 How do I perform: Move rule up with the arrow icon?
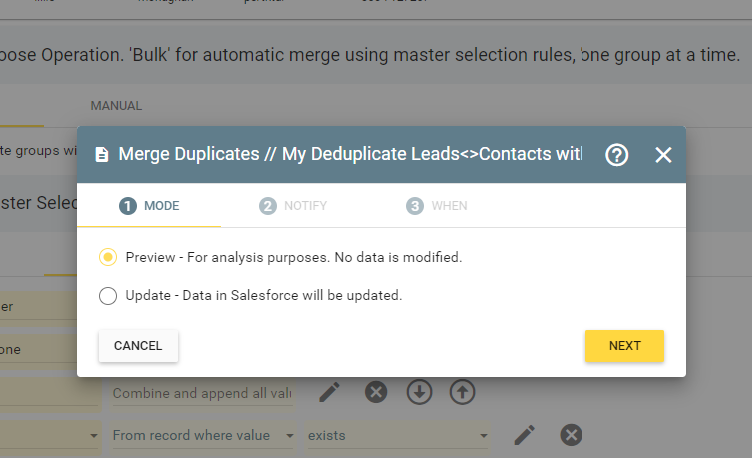click(x=461, y=392)
